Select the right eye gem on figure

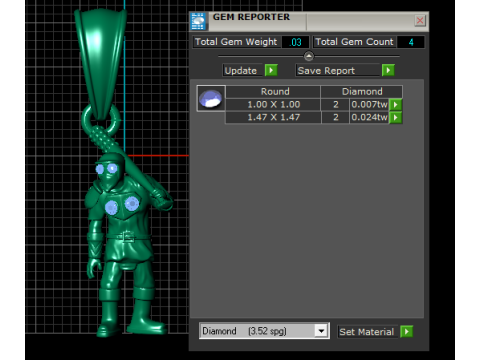112,168
